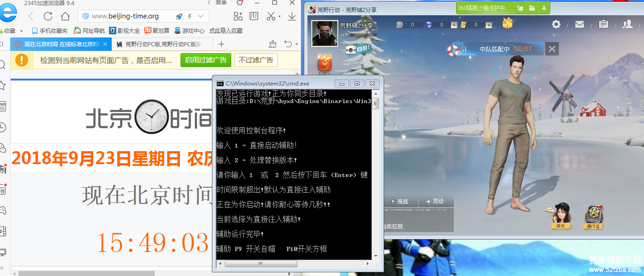
Task: Click the 输入 2 = 处理替换版本 line in cmd
Action: point(257,160)
